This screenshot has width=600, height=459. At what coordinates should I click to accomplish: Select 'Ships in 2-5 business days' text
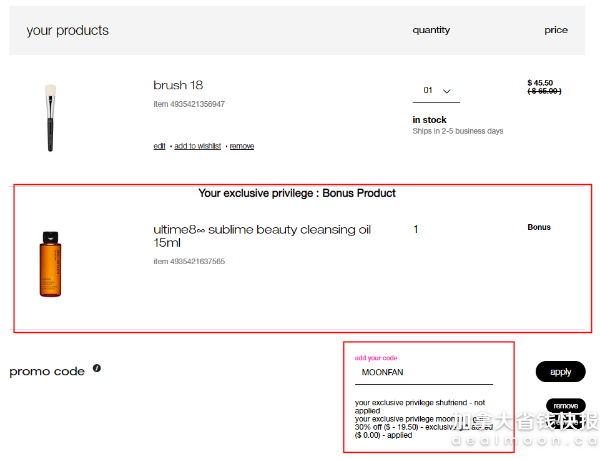coord(458,131)
